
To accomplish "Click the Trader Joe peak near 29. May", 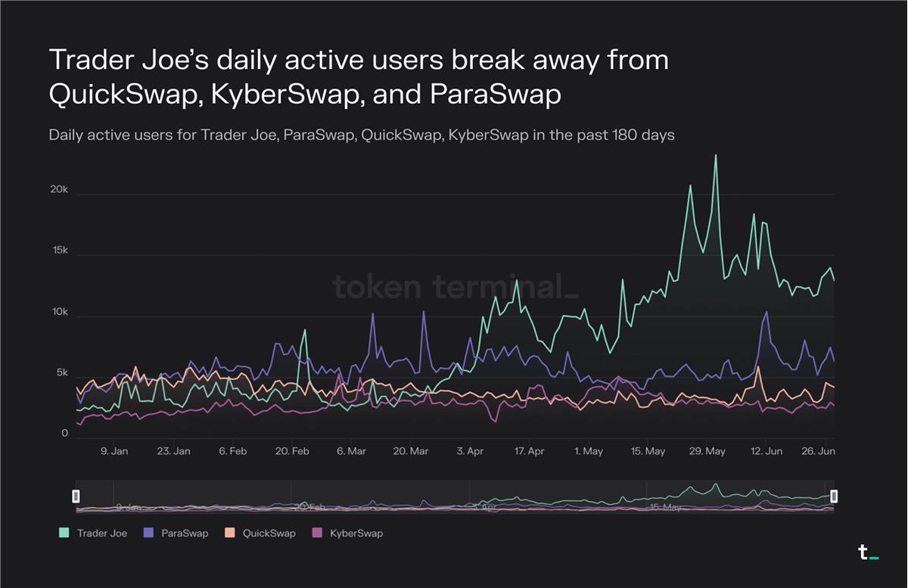I will click(x=716, y=156).
